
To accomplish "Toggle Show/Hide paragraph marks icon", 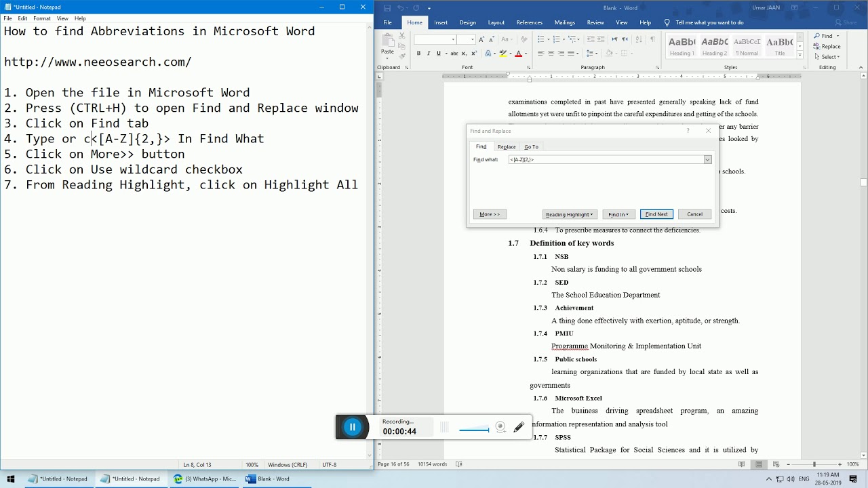I will 652,39.
